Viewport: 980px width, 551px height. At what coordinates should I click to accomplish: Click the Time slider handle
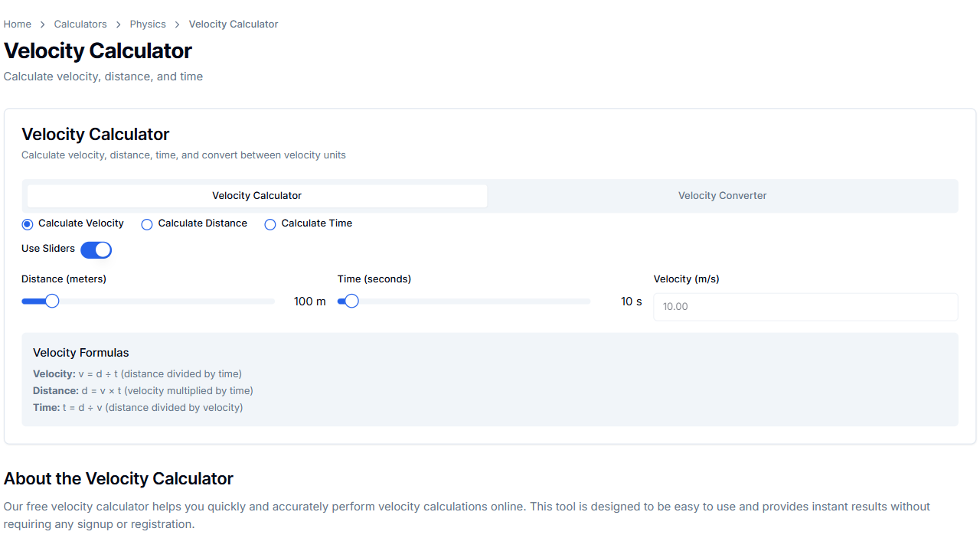(351, 302)
